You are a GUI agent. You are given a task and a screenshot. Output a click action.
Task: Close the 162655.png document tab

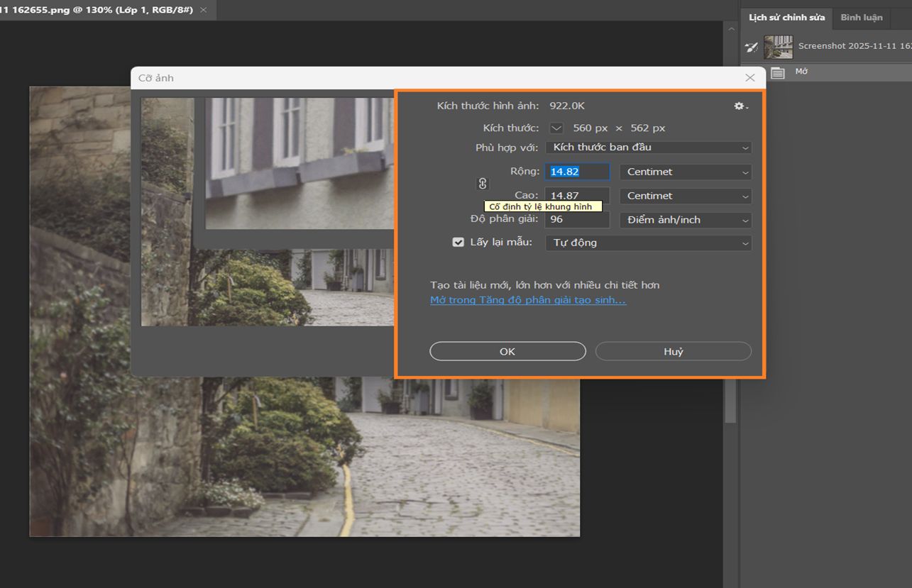[x=204, y=10]
